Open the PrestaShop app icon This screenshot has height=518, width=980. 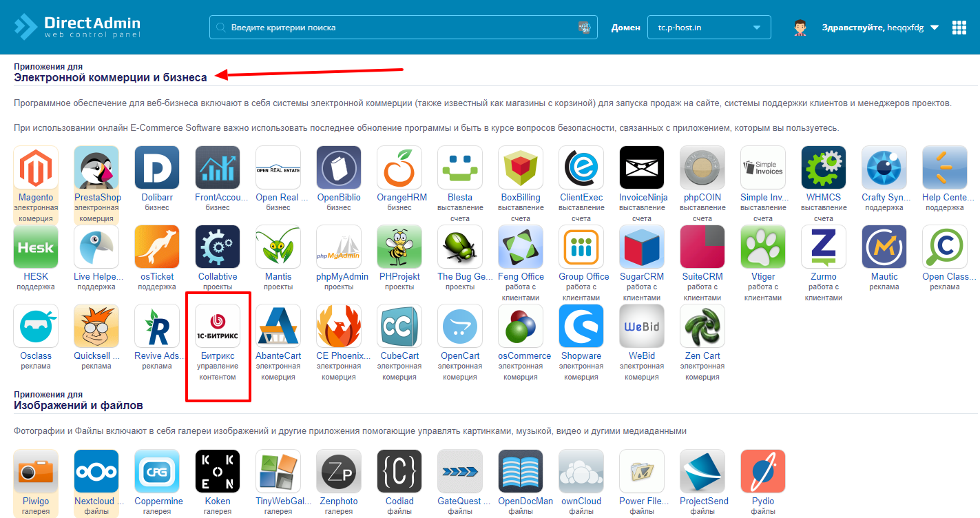pos(96,167)
